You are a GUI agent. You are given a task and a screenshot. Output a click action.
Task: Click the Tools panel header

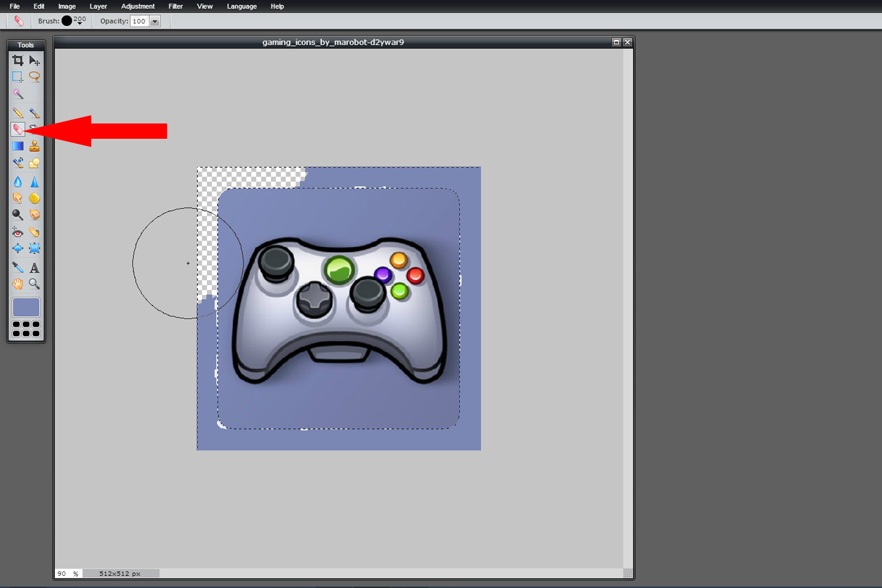26,45
